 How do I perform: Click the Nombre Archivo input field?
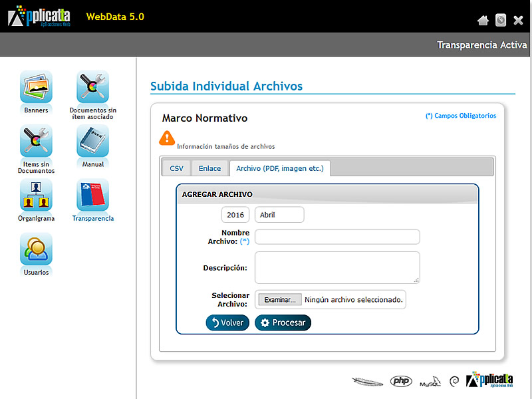click(x=336, y=237)
